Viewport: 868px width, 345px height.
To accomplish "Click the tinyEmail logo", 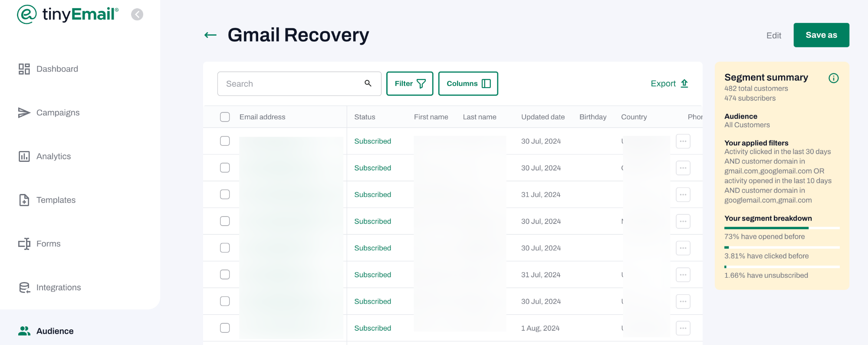I will tap(68, 14).
